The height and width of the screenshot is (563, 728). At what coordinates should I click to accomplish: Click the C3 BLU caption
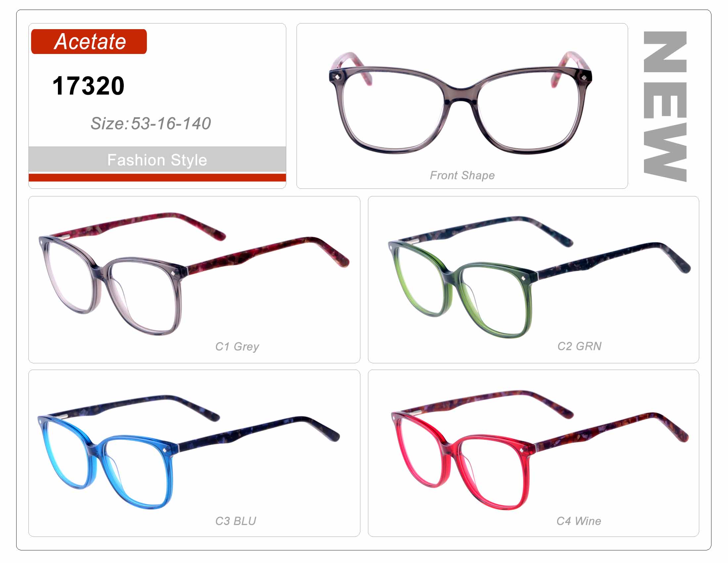tap(236, 521)
